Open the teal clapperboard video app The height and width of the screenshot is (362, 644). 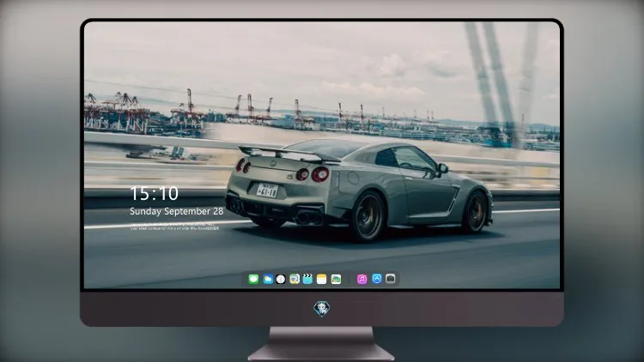point(307,279)
